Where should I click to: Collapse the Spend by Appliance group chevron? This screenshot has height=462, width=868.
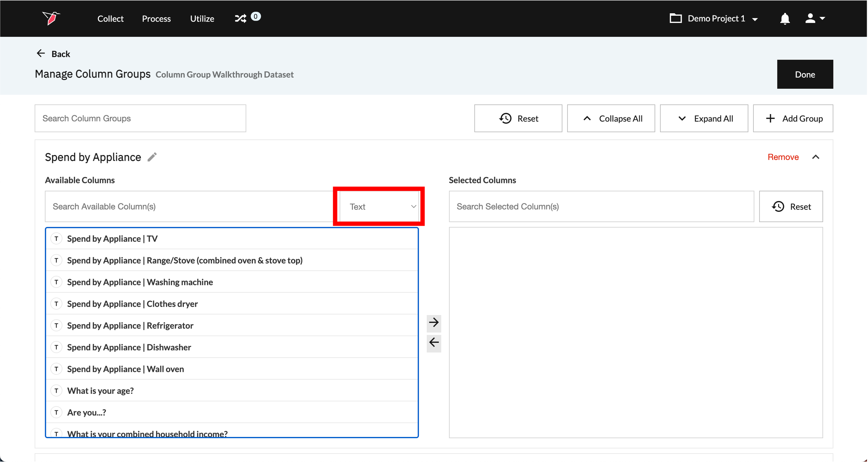point(815,157)
